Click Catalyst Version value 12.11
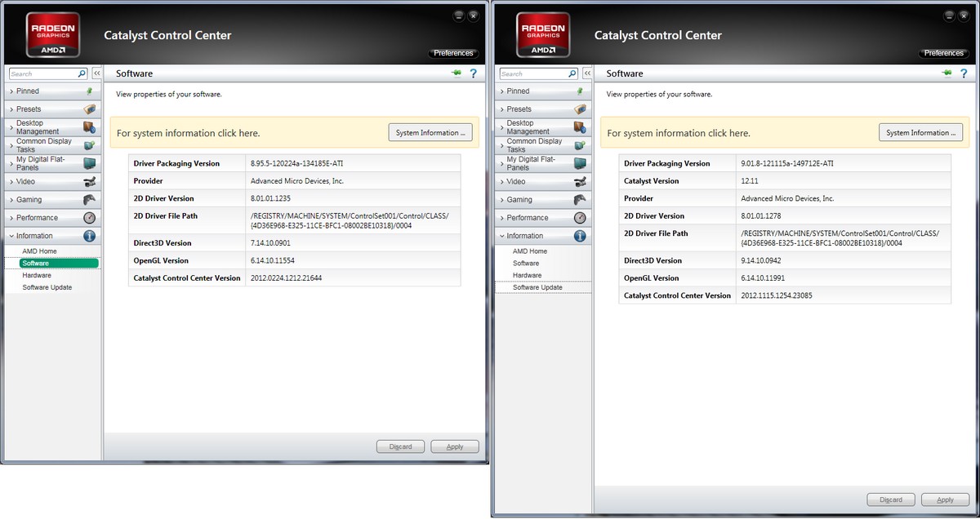Viewport: 980px width, 519px height. click(751, 181)
